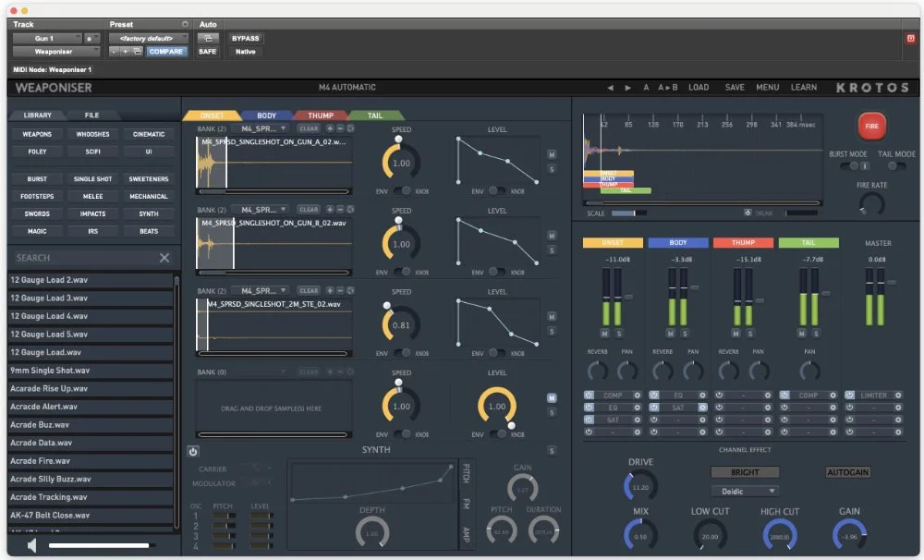The image size is (924, 560).
Task: Add a sample to the first bank with plus icon
Action: pyautogui.click(x=330, y=128)
